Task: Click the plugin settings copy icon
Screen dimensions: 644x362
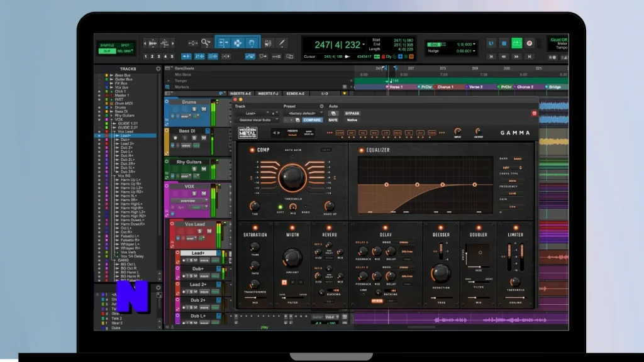Action: tap(297, 120)
